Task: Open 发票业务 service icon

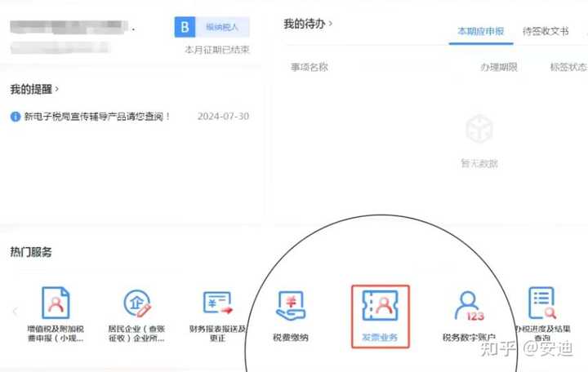Action: coord(381,306)
